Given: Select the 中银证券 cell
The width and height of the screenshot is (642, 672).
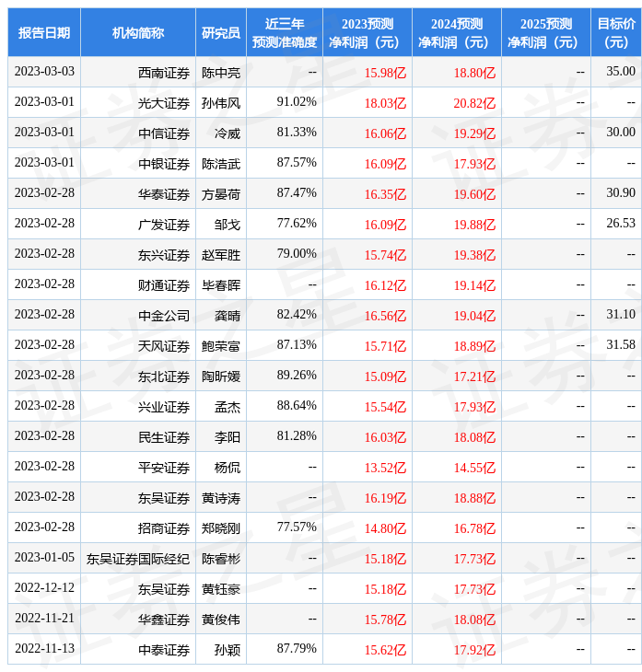Looking at the screenshot, I should pyautogui.click(x=163, y=164).
